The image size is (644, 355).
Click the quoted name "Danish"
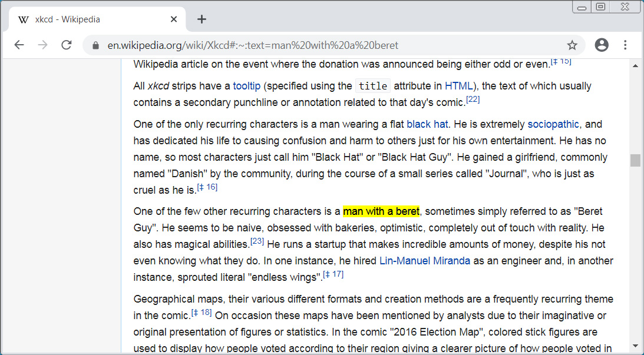click(187, 174)
